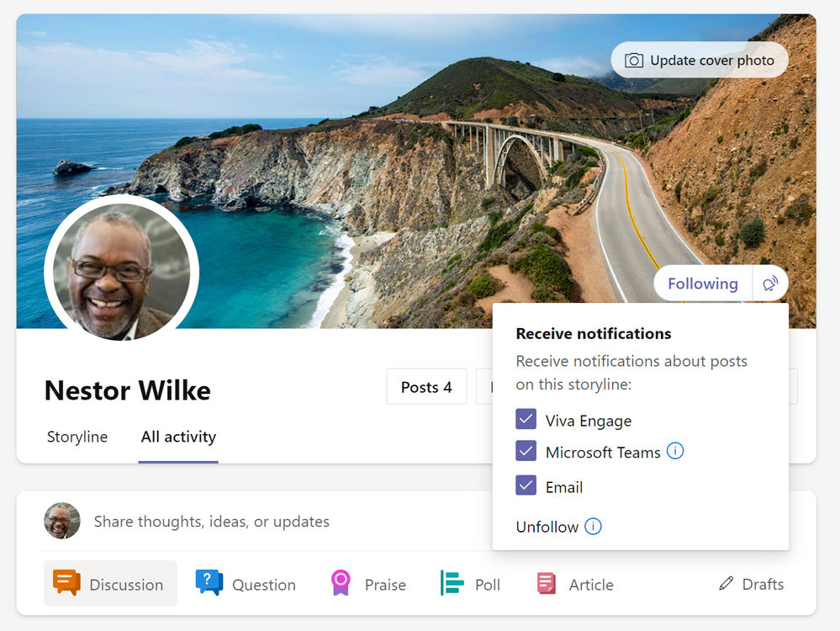Expand details on the Posts 4 counter

pos(426,386)
